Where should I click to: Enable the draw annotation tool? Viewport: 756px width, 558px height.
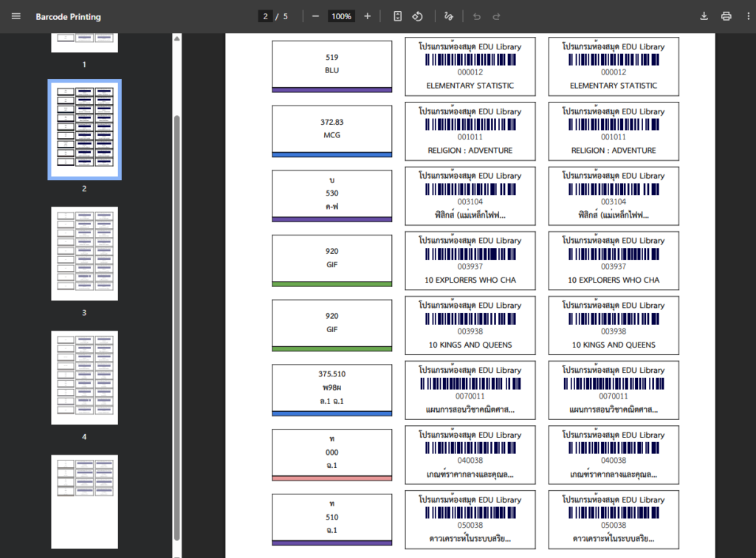(x=449, y=16)
